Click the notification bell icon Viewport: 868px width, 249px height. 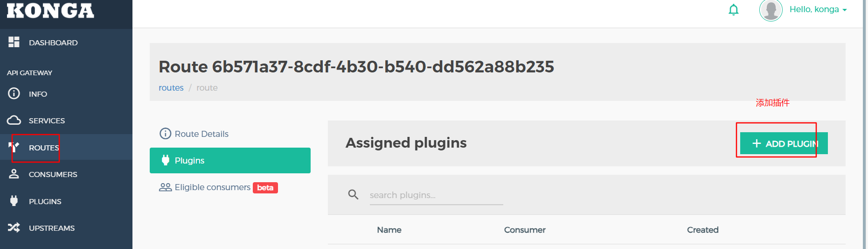tap(733, 10)
